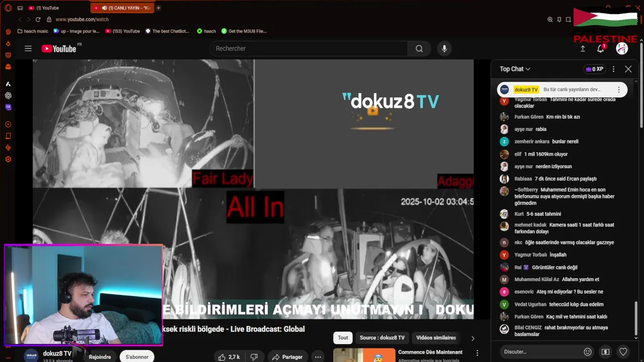Expand the 'Top Chat' mode dropdown
Image resolution: width=644 pixels, height=362 pixels.
tap(515, 69)
